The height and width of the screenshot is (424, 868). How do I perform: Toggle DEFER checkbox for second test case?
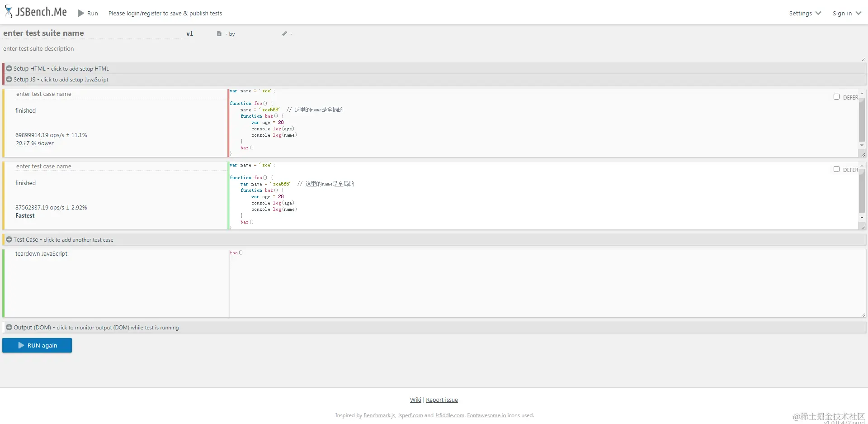pyautogui.click(x=836, y=169)
